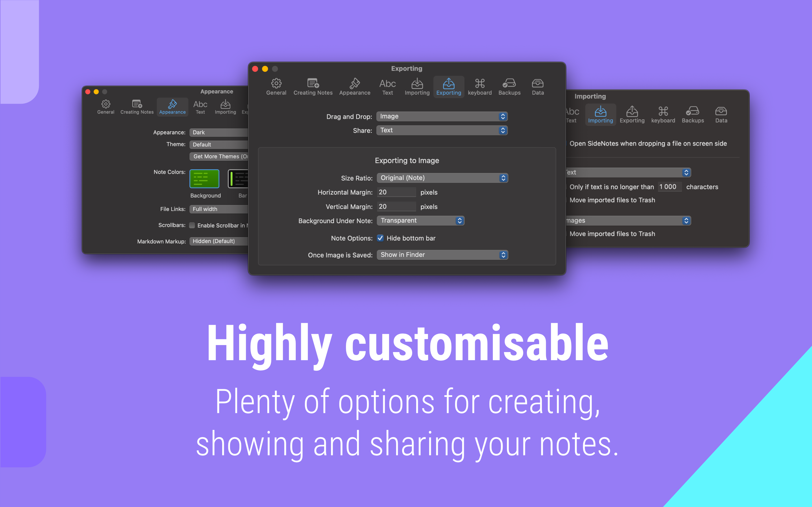Select the green Background note color swatch
Screen dimensions: 812x507
pyautogui.click(x=204, y=179)
